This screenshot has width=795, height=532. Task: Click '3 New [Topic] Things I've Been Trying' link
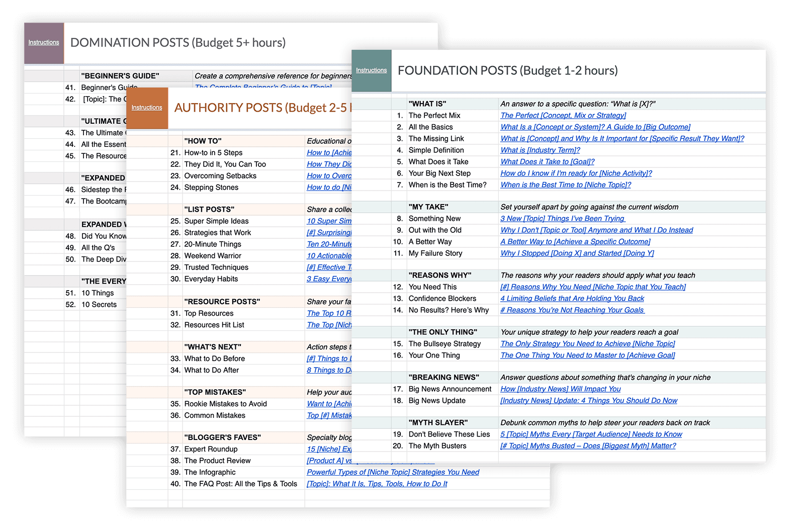pyautogui.click(x=562, y=219)
